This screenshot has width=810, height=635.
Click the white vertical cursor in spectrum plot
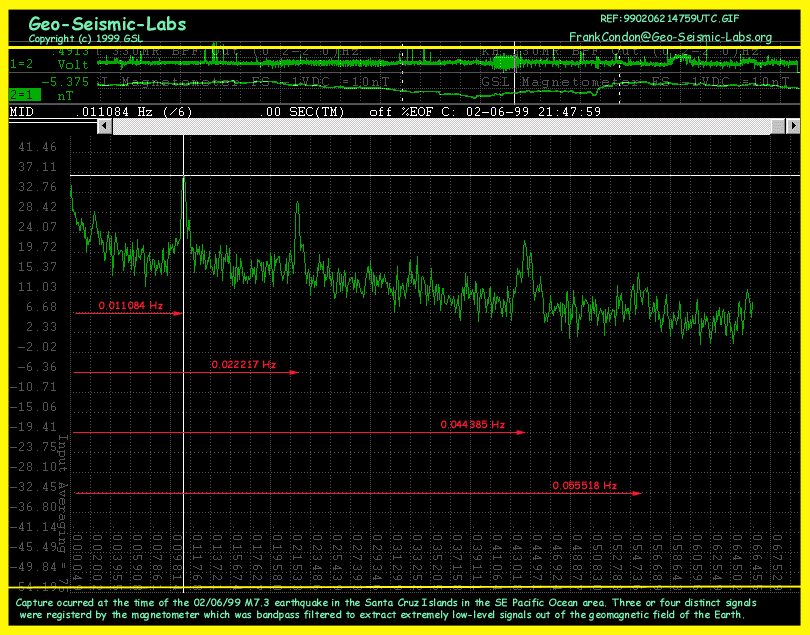tap(183, 362)
